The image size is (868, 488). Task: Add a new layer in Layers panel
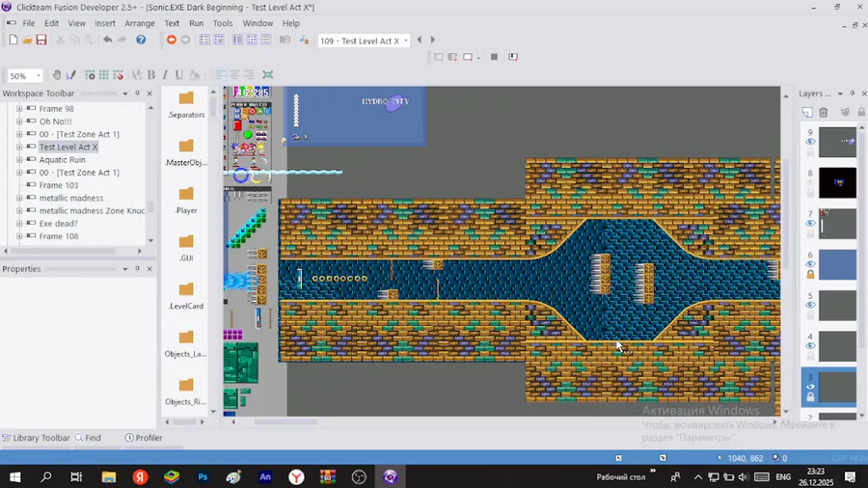[807, 112]
